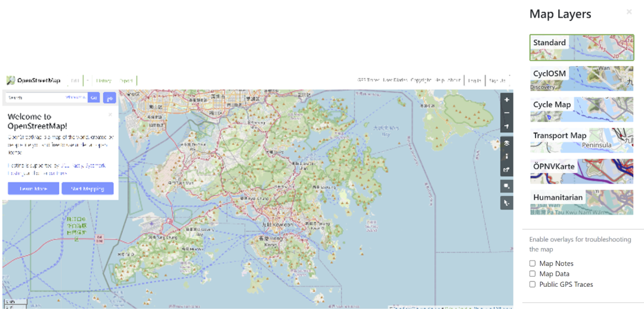The width and height of the screenshot is (644, 310).
Task: Enable the Map Notes overlay checkbox
Action: pos(532,263)
